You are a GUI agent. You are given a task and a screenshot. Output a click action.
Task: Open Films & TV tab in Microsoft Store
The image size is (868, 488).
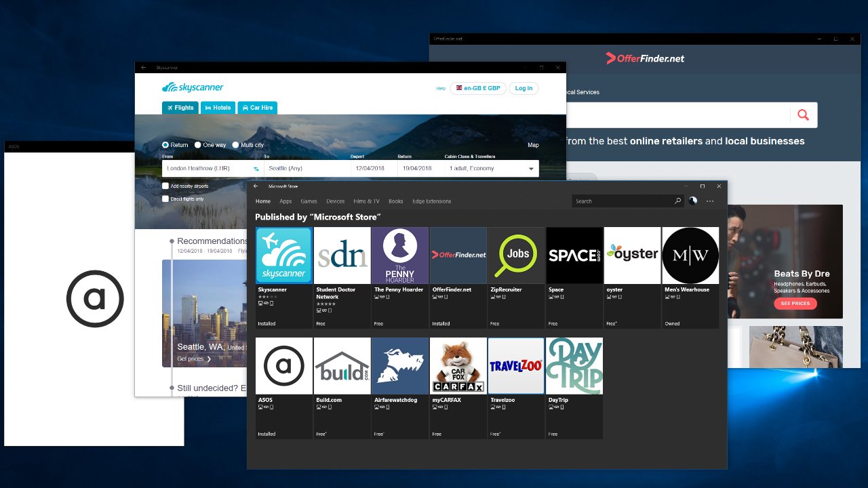(x=366, y=201)
